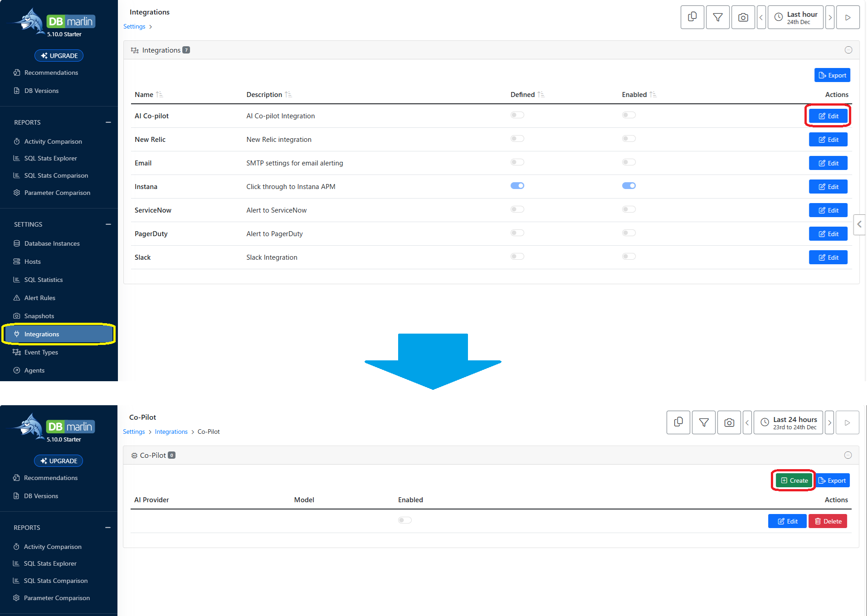Click the copy icon in top Integrations toolbar
867x616 pixels.
click(692, 17)
